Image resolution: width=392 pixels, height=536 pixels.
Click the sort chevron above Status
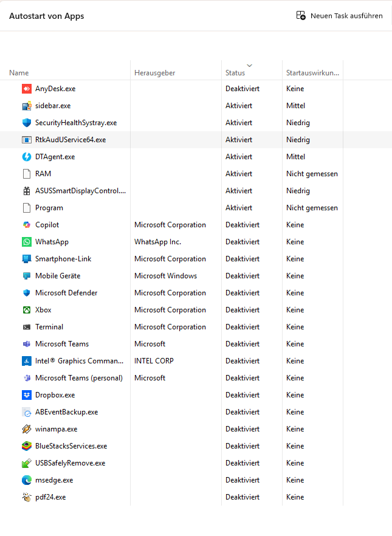pos(250,65)
